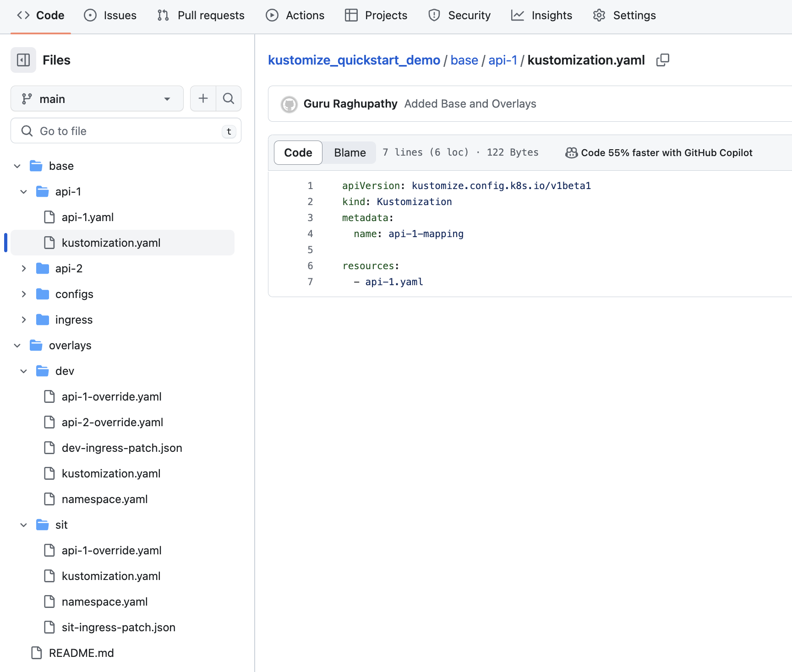Open the main branch dropdown
792x672 pixels.
click(97, 99)
